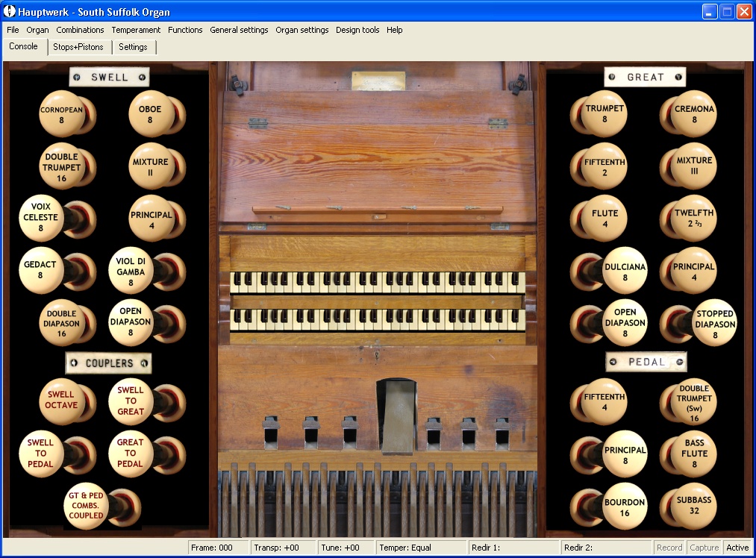756x558 pixels.
Task: Switch to the Settings tab
Action: pyautogui.click(x=133, y=47)
